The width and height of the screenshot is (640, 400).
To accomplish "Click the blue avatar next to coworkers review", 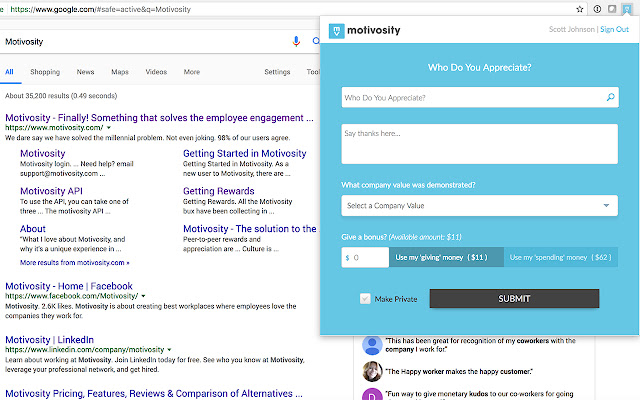I will coord(372,345).
